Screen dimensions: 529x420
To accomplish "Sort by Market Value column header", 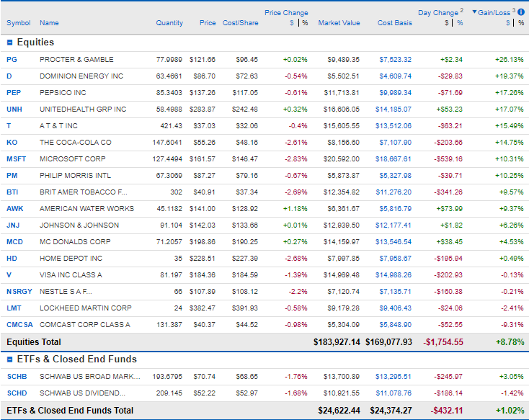I will pyautogui.click(x=339, y=23).
